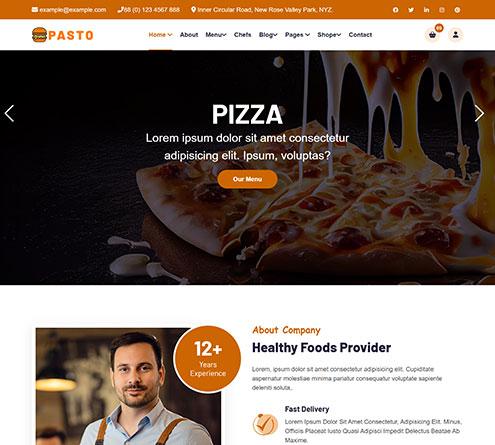Click the Our Menu button
Viewport: 495px width, 445px height.
247,179
